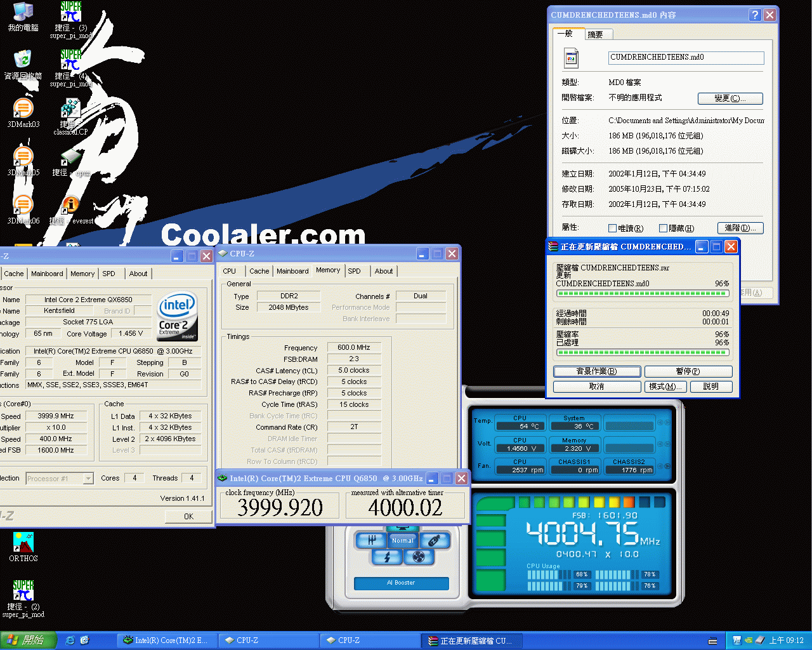Select the super_pi_mod (3) shortcut icon

[71, 20]
